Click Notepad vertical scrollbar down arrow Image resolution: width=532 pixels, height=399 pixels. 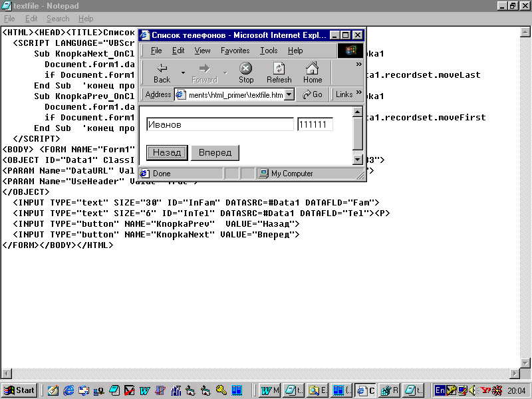[x=525, y=362]
